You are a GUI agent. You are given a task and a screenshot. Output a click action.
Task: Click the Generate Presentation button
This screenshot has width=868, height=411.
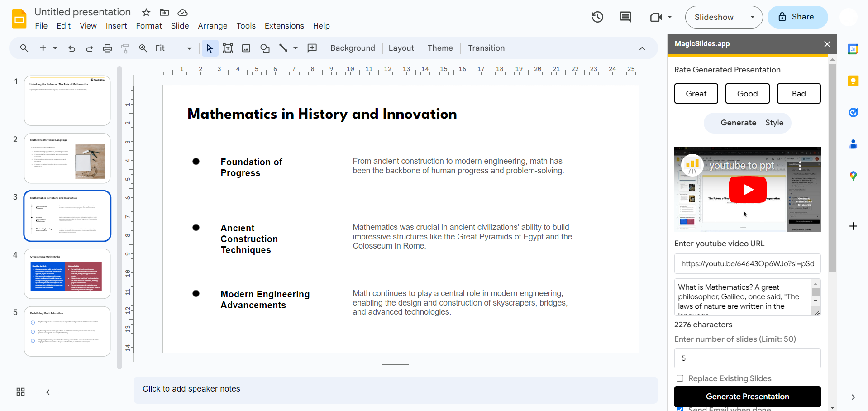pyautogui.click(x=747, y=397)
